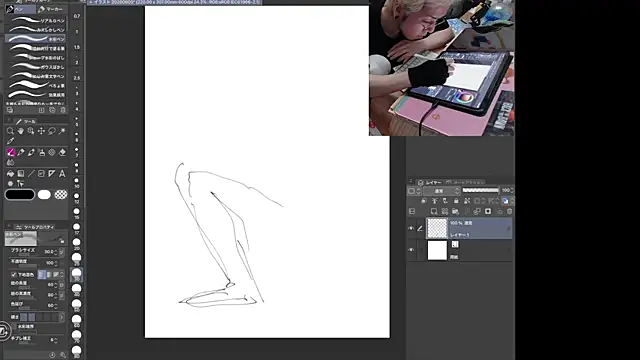
Task: Select the Pencil tool
Action: pyautogui.click(x=21, y=152)
